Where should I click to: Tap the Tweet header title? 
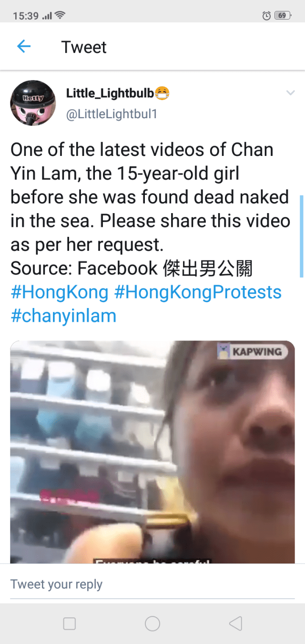pyautogui.click(x=84, y=47)
